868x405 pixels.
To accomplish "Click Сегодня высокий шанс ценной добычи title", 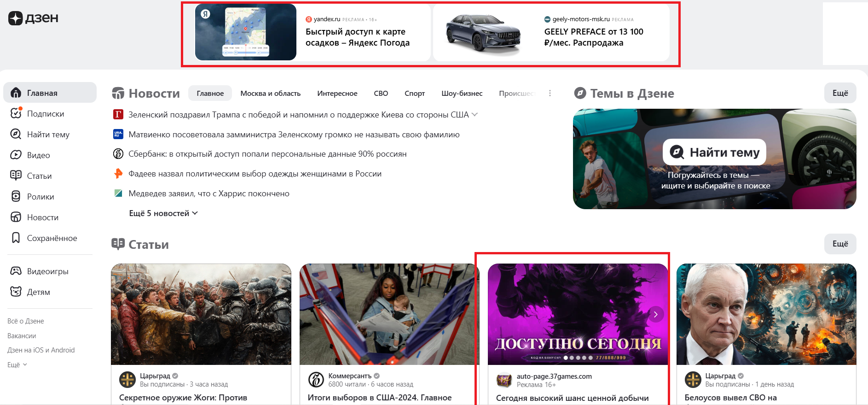I will (x=573, y=398).
